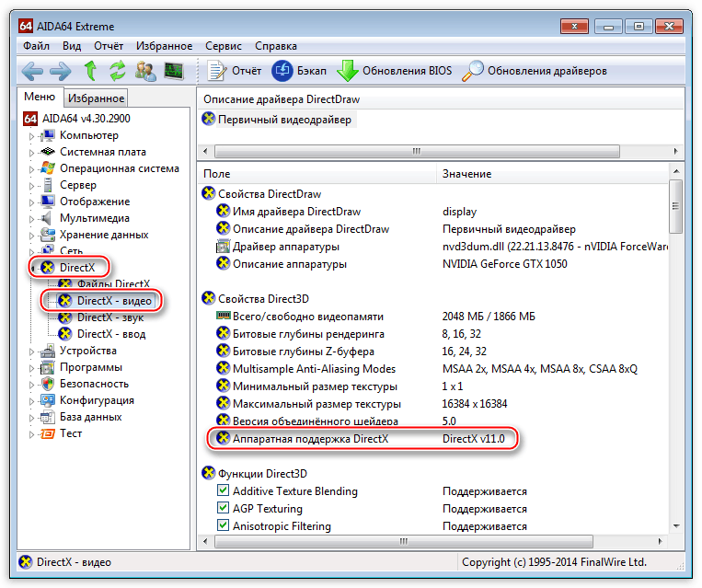
Task: Toggle Additive Texture Blending checkbox
Action: (223, 490)
